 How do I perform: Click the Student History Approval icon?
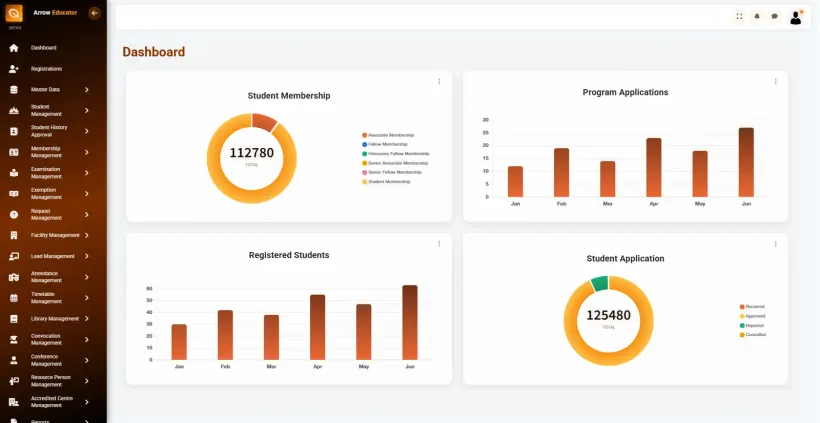point(14,131)
